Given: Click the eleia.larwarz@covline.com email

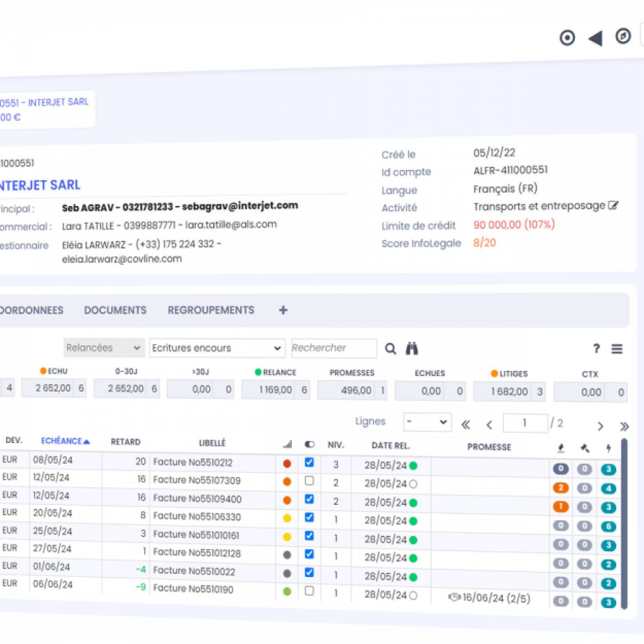Looking at the screenshot, I should point(122,259).
